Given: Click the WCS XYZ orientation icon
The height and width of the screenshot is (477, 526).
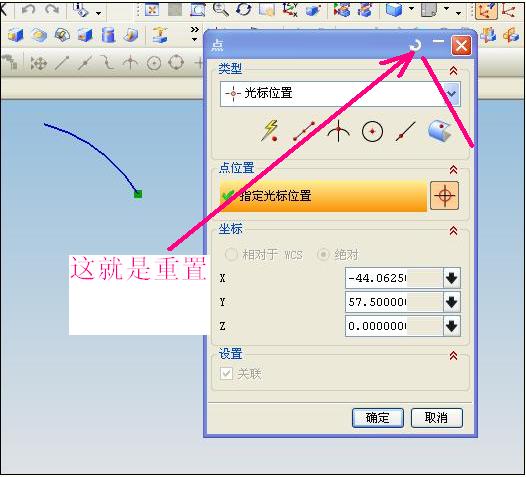Looking at the screenshot, I should [x=290, y=9].
